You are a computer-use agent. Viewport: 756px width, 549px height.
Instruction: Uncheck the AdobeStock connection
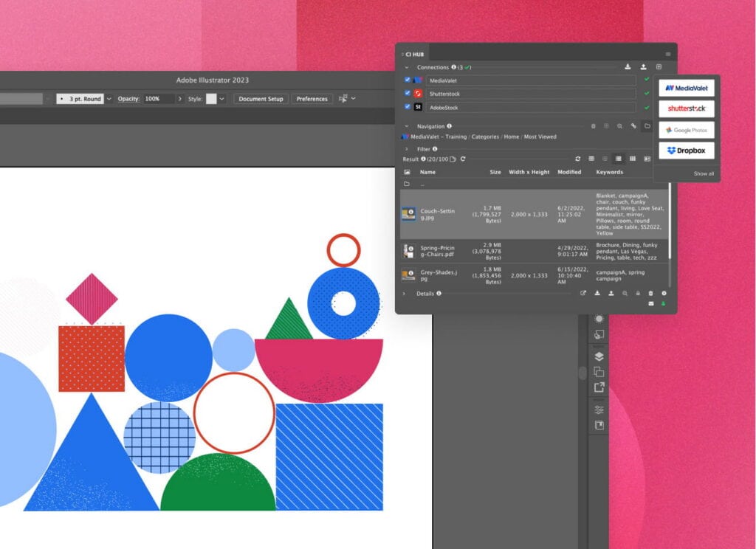(407, 108)
